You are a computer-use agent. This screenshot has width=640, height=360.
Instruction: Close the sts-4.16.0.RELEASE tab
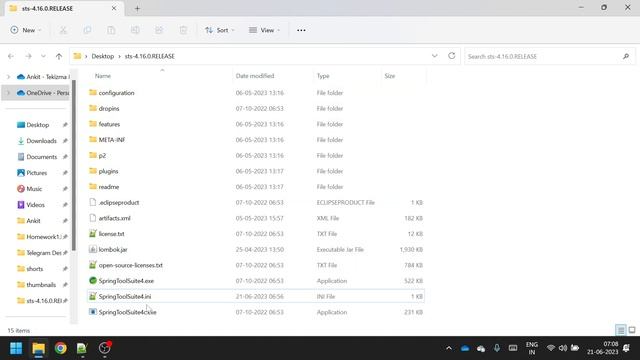[x=114, y=8]
